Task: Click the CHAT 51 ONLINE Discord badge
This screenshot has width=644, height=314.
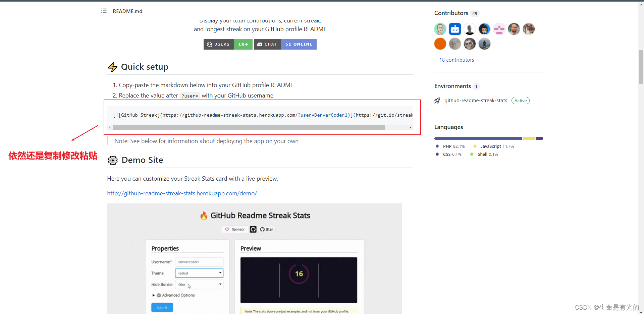Action: pos(285,44)
